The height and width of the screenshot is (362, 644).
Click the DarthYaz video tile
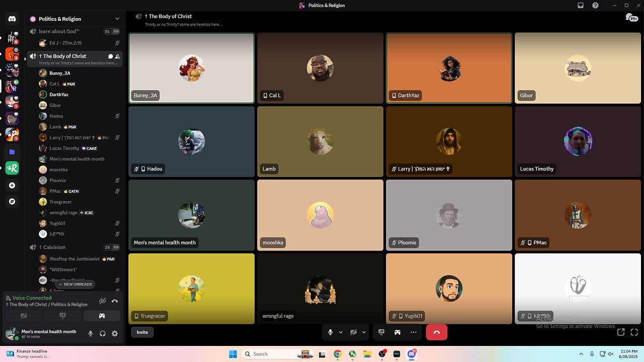[449, 68]
